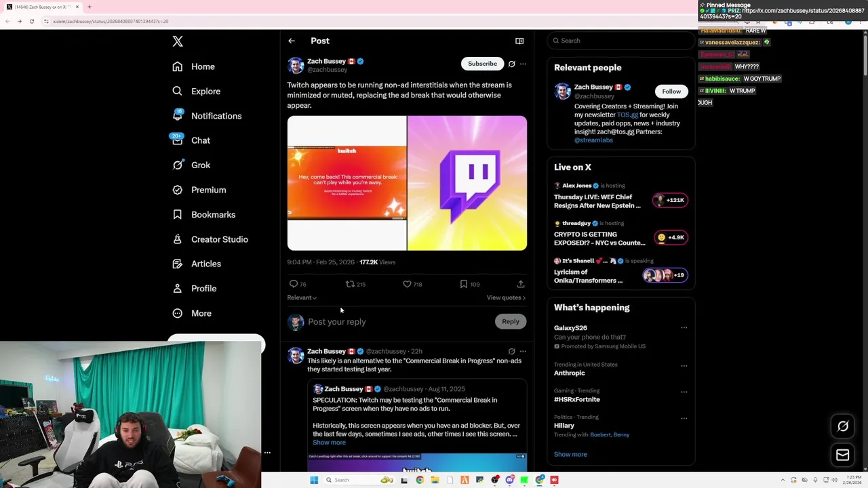This screenshot has width=868, height=488.
Task: Open Chrome from the taskbar
Action: [x=420, y=480]
